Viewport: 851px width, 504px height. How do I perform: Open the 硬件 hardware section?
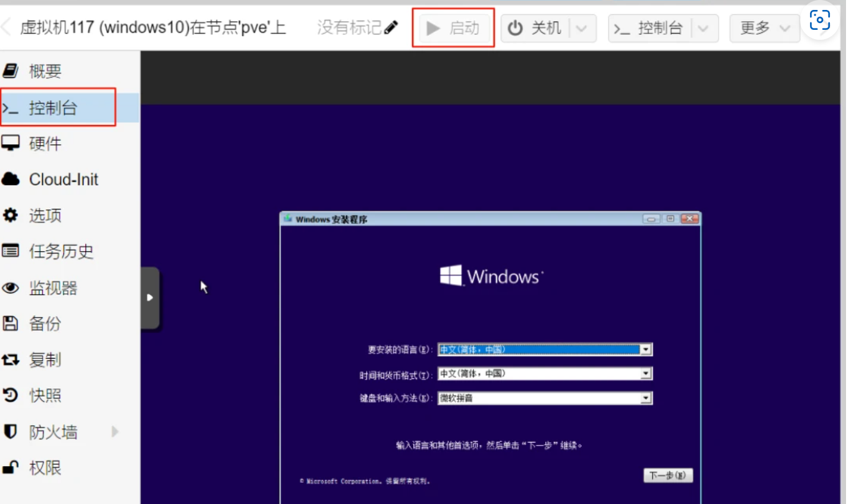point(68,144)
